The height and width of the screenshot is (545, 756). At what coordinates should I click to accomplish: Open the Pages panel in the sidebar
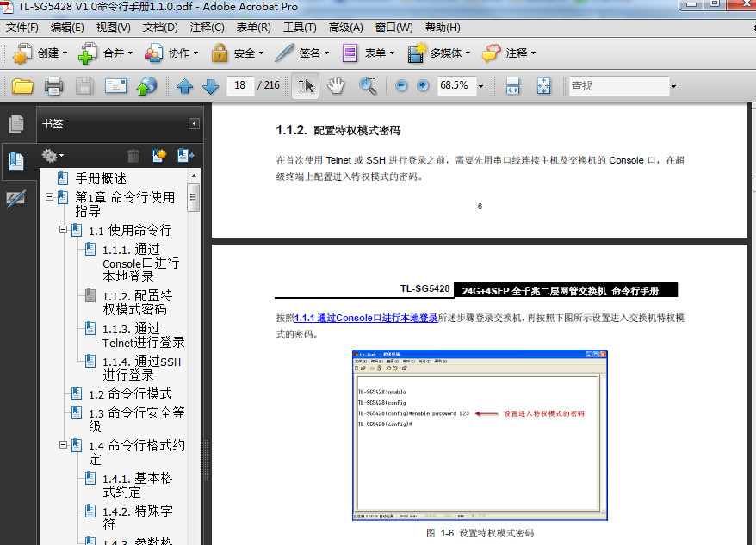[x=16, y=123]
